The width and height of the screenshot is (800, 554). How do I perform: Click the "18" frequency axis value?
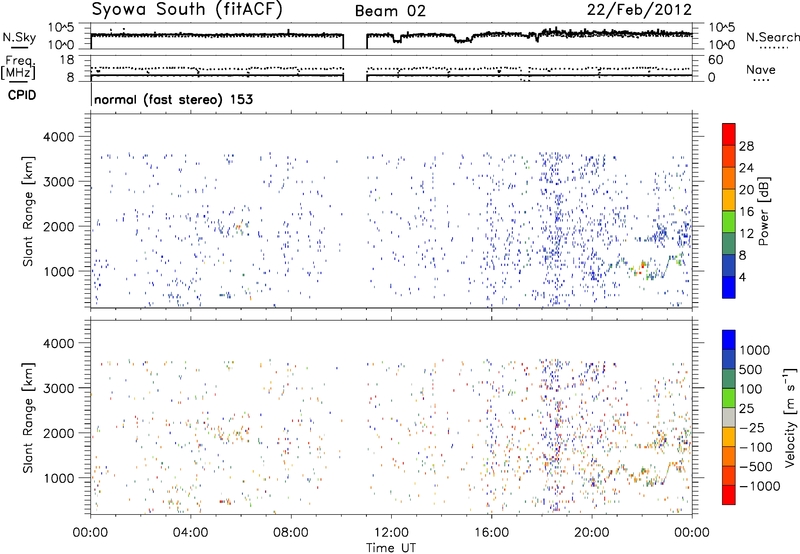[x=67, y=60]
